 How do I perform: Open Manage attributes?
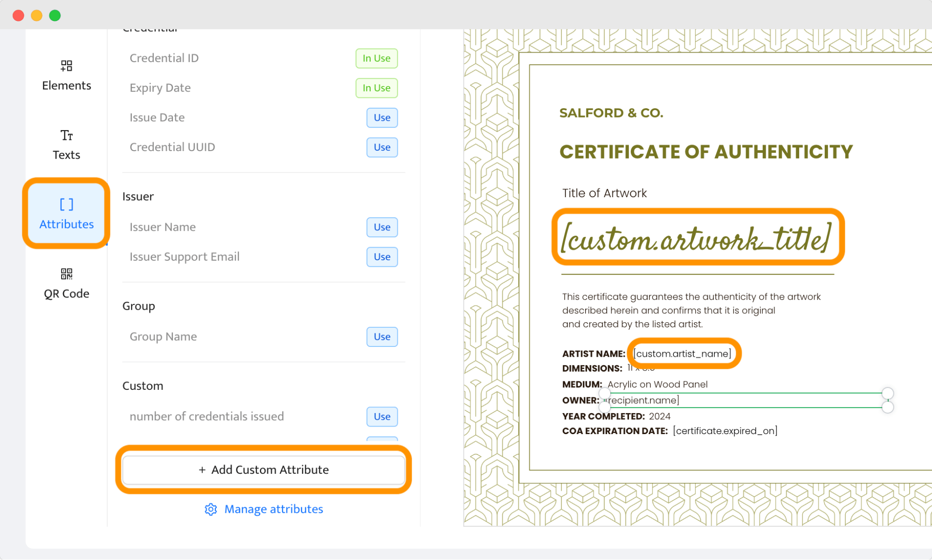coord(273,509)
